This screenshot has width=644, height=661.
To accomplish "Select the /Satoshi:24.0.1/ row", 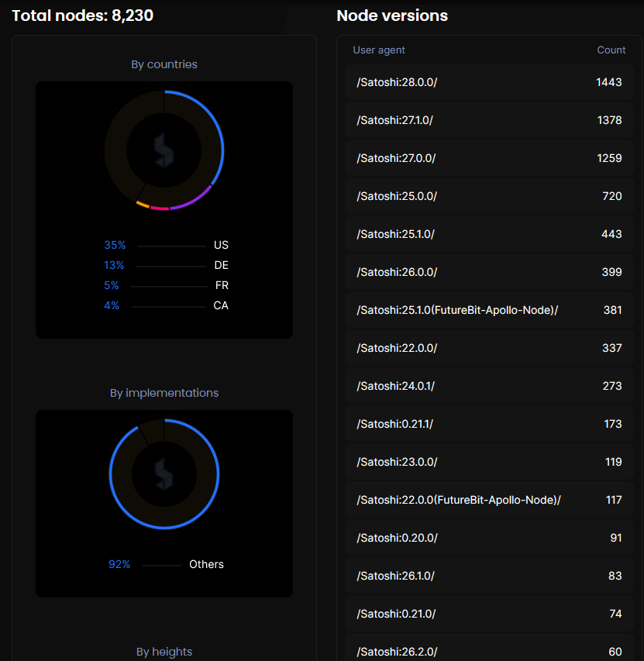I will (489, 386).
